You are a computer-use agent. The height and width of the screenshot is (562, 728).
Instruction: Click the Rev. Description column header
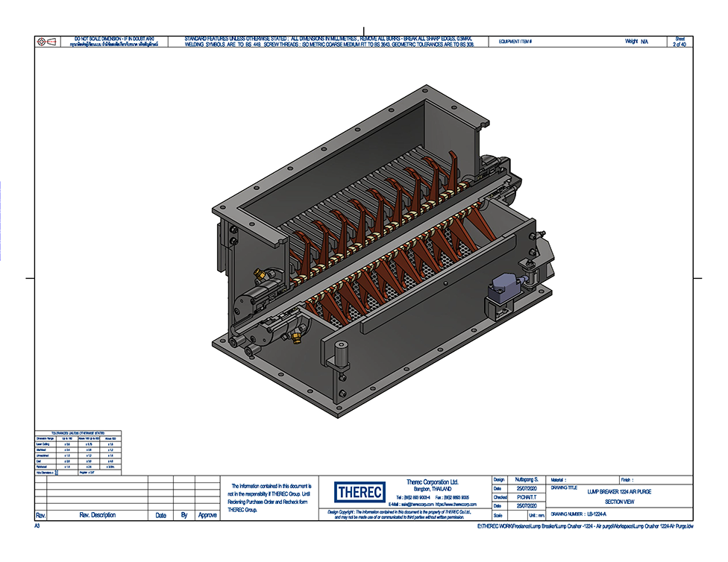click(x=98, y=515)
